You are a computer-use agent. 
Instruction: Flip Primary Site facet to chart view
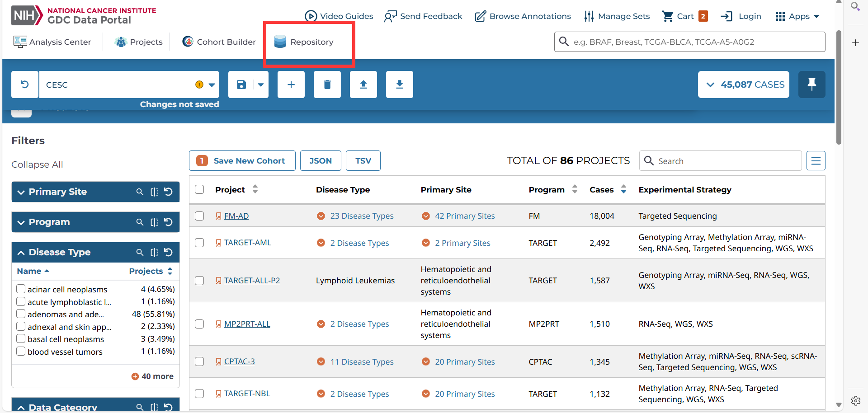[x=154, y=192]
